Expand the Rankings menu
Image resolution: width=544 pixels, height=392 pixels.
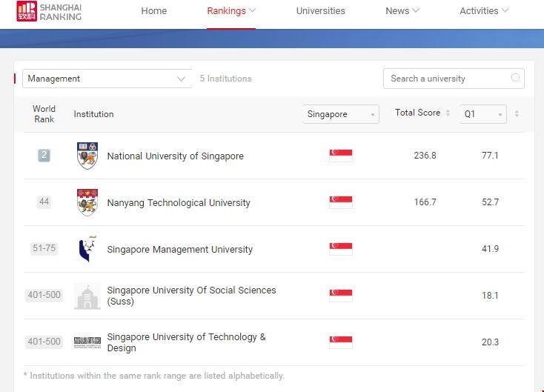pyautogui.click(x=231, y=11)
